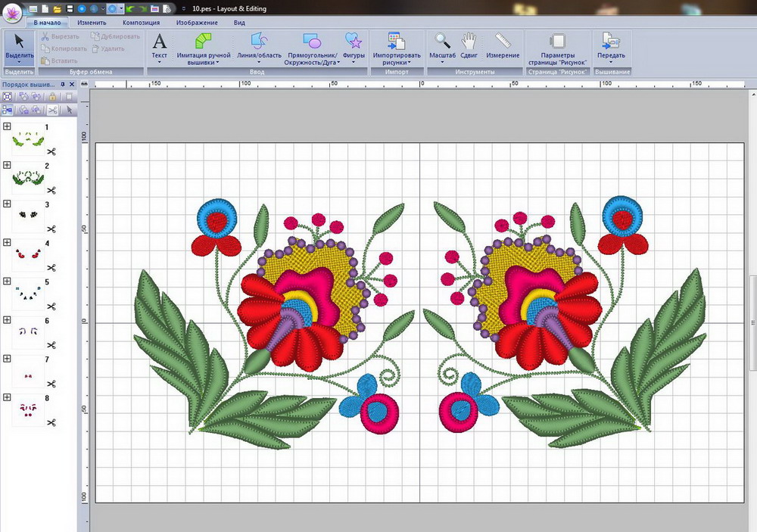Open the quick access toolbar customize arrow
Image resolution: width=757 pixels, height=532 pixels.
pos(183,8)
